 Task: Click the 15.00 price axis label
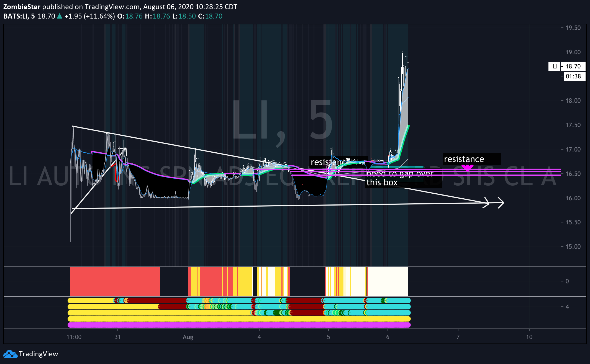pos(573,247)
